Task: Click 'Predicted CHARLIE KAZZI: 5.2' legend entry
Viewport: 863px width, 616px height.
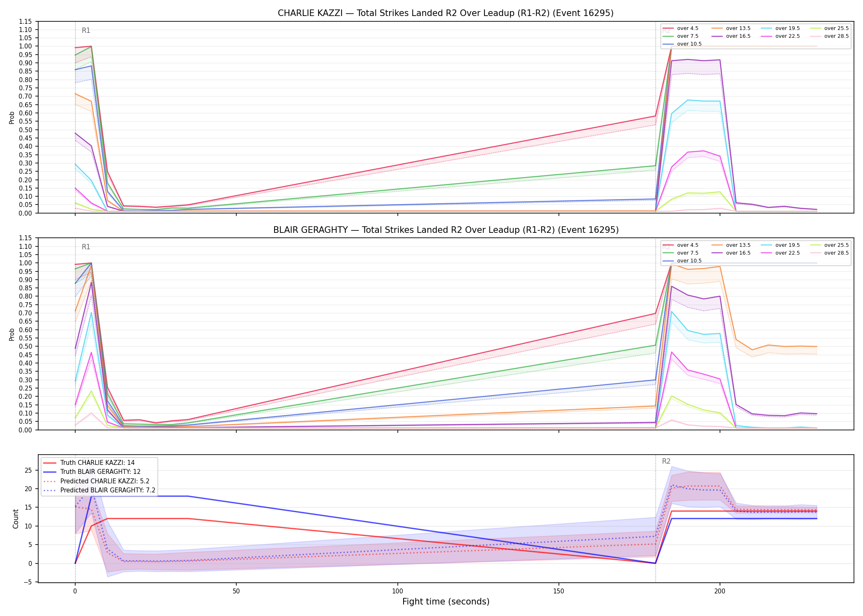Action: point(96,481)
